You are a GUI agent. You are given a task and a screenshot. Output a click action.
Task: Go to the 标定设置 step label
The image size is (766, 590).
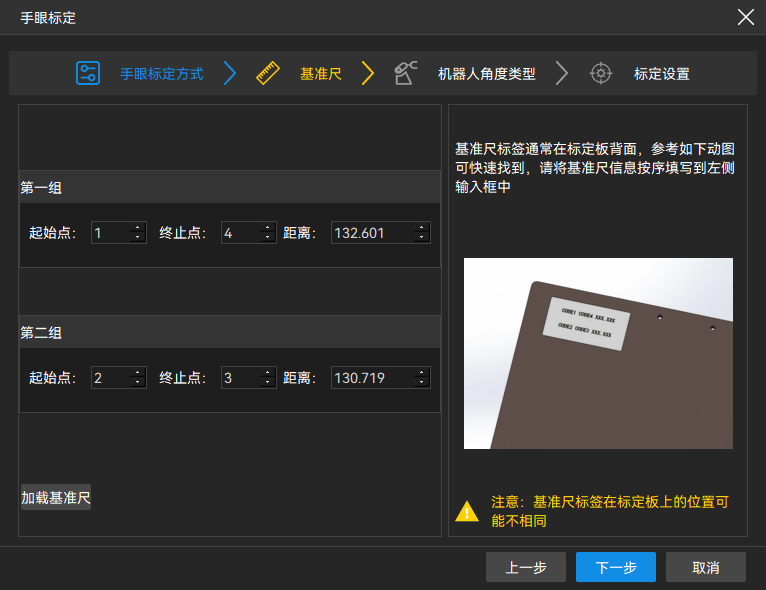click(661, 74)
